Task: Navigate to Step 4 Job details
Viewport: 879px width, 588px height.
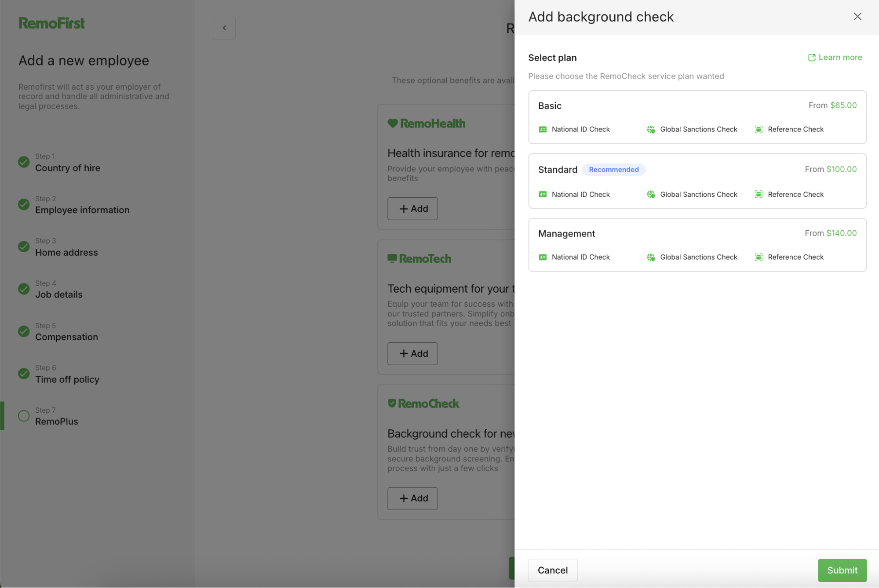Action: [59, 294]
